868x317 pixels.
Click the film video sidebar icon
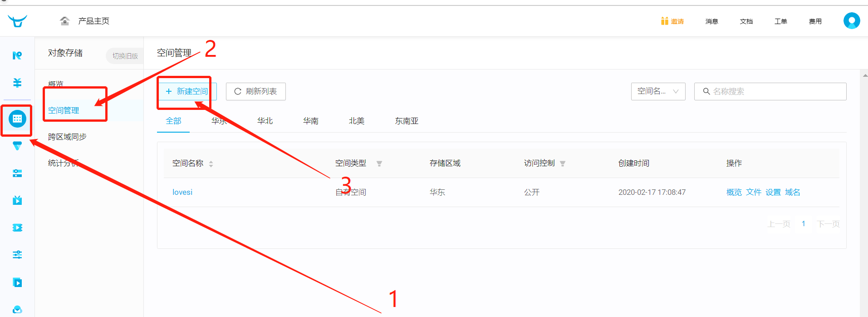pyautogui.click(x=17, y=228)
